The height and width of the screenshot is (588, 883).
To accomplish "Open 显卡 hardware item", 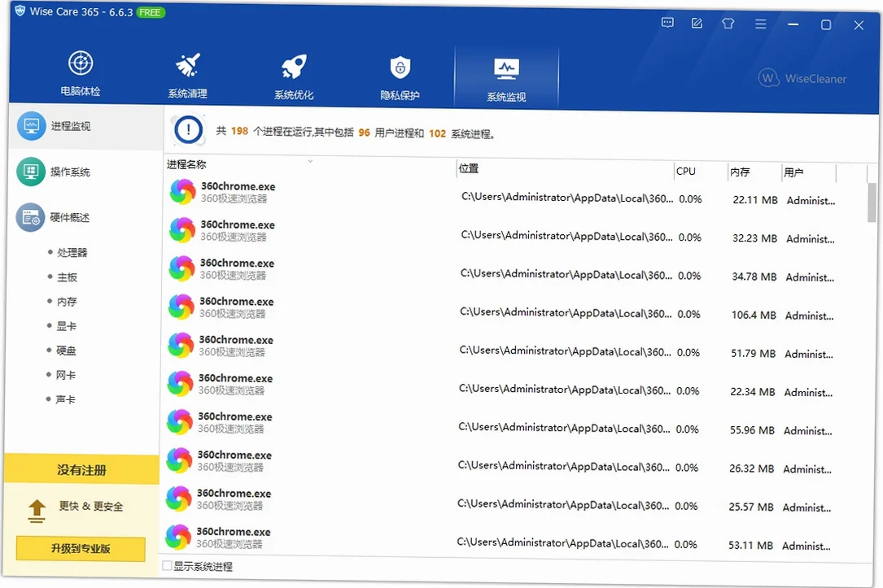I will coord(66,326).
